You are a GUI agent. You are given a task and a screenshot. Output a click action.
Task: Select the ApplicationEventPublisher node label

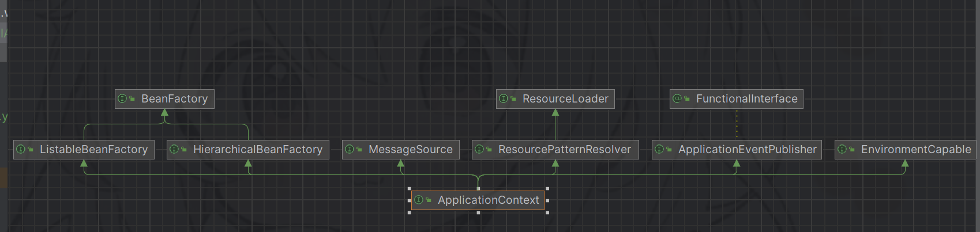click(747, 150)
